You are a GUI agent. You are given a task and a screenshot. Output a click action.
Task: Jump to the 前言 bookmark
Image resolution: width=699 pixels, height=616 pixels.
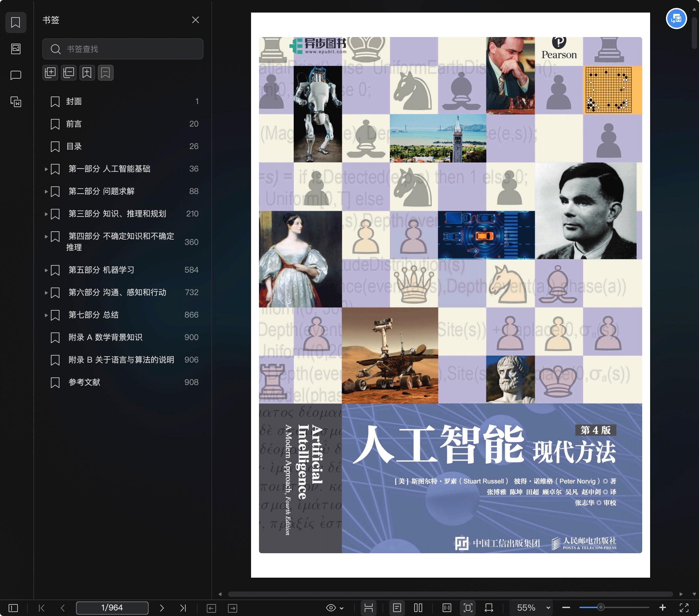74,124
